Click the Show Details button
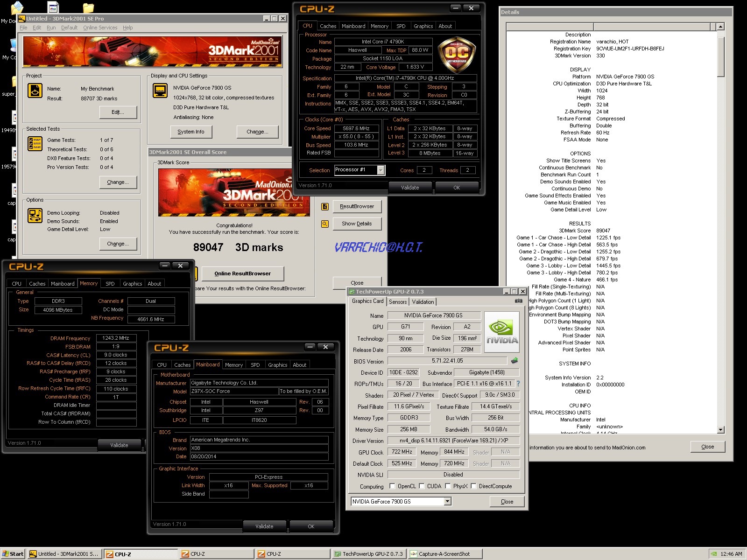 pos(357,224)
